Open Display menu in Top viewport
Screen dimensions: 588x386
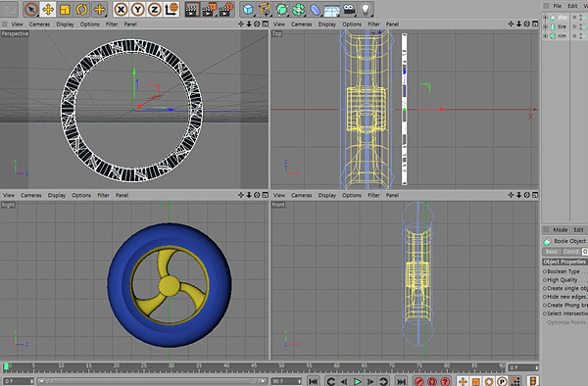pyautogui.click(x=327, y=24)
